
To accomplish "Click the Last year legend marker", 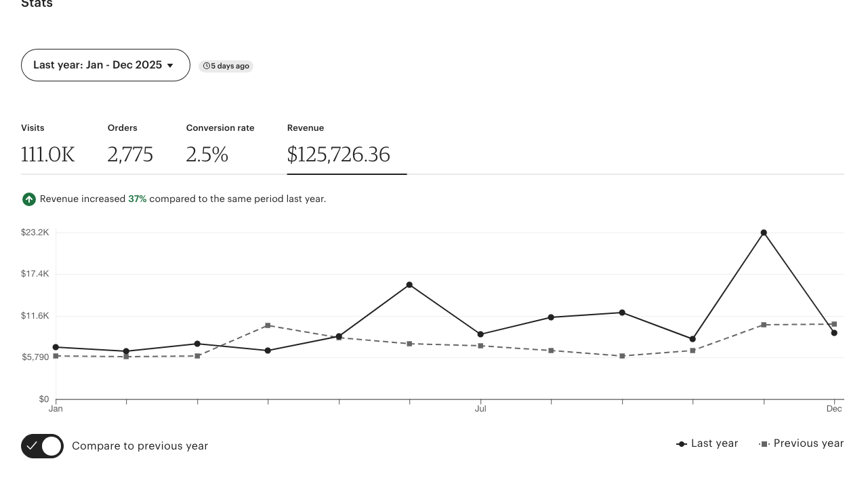I will point(682,444).
